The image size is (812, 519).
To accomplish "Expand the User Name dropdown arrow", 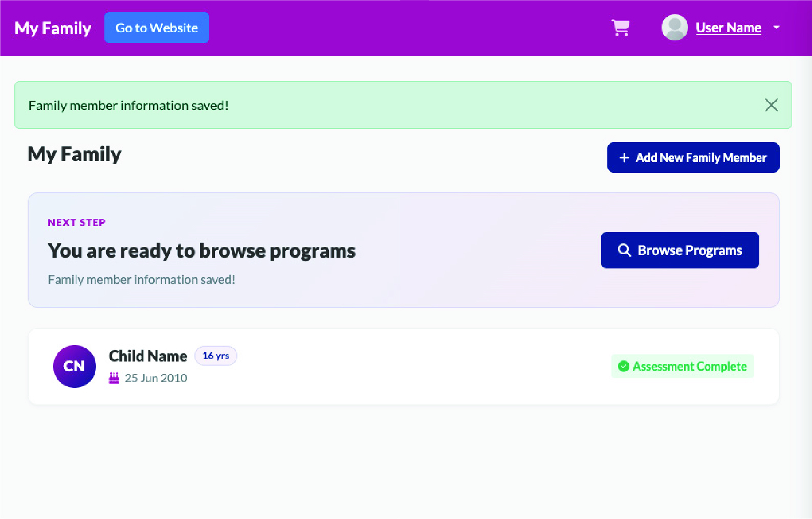I will point(776,28).
